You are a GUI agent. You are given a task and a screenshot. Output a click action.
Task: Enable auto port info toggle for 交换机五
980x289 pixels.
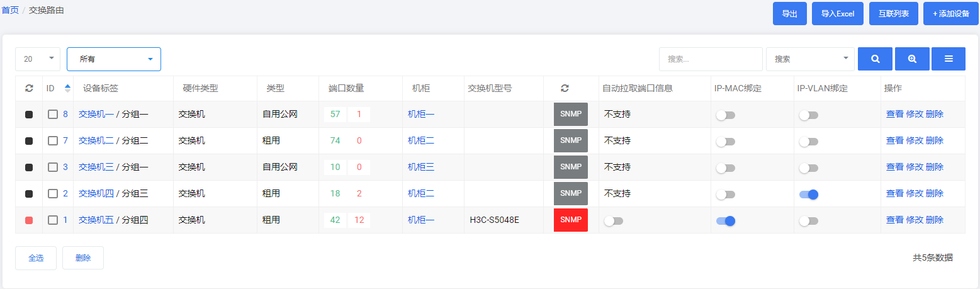point(613,221)
